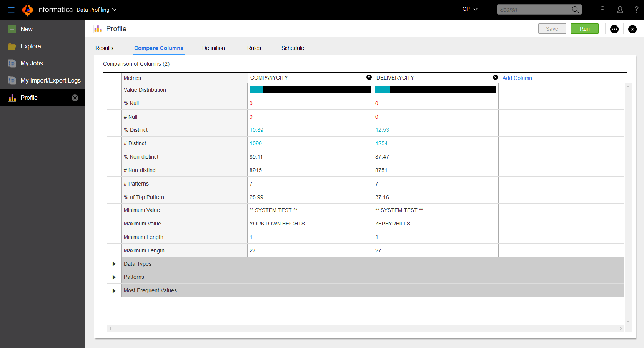The height and width of the screenshot is (348, 644).
Task: Close the Profile page with the X icon
Action: tap(632, 29)
